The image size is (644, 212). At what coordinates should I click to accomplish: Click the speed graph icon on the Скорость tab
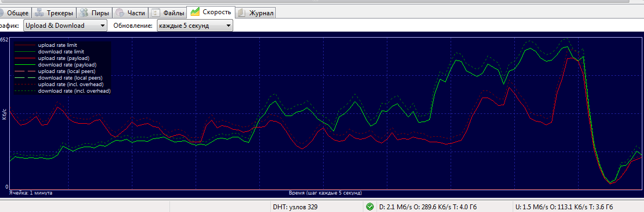coord(195,12)
